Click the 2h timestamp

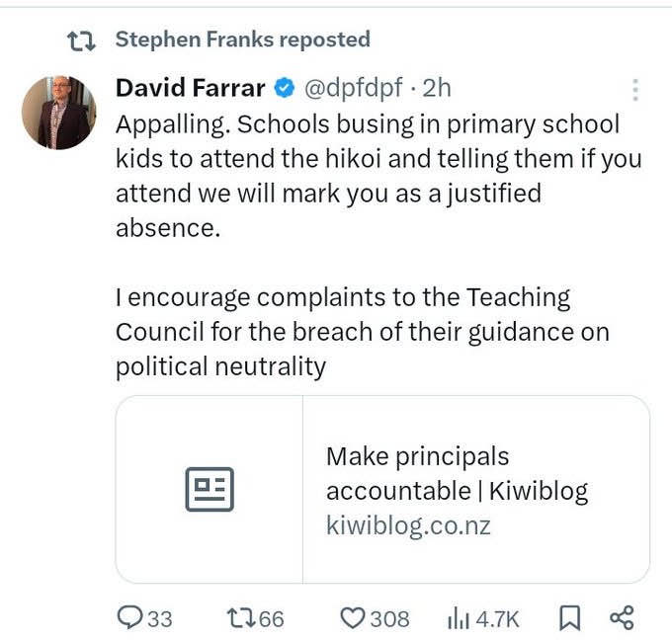(436, 88)
